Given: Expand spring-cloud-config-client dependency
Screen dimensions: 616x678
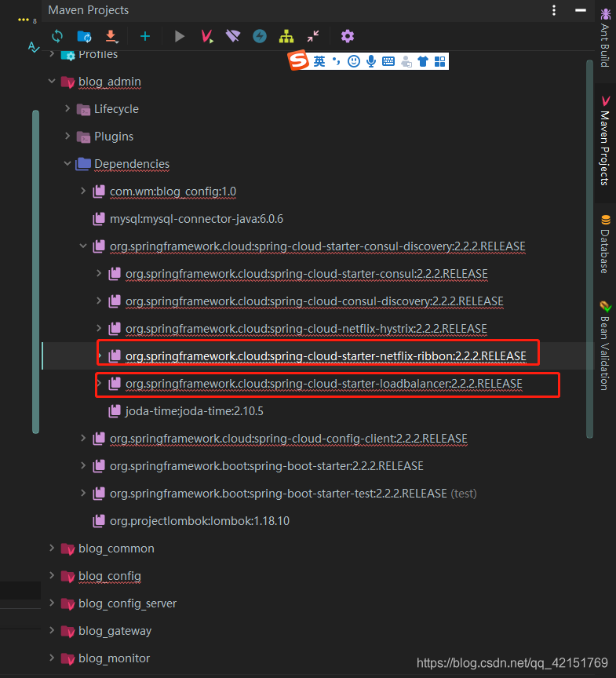Looking at the screenshot, I should [x=83, y=439].
